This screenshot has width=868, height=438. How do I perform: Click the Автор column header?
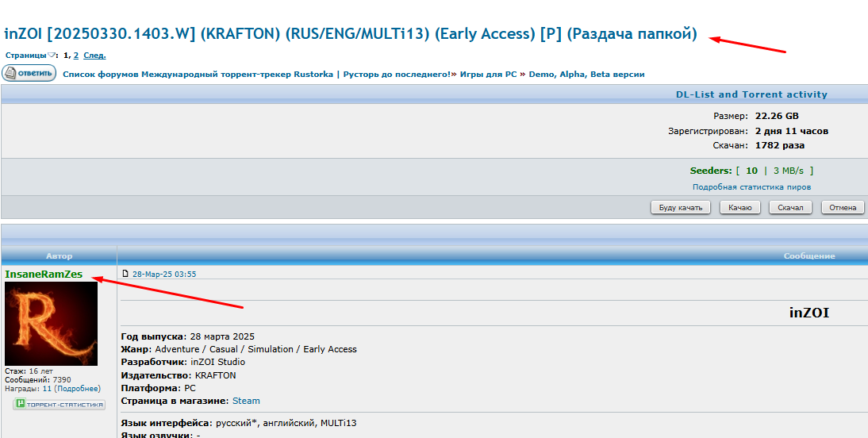pyautogui.click(x=60, y=255)
